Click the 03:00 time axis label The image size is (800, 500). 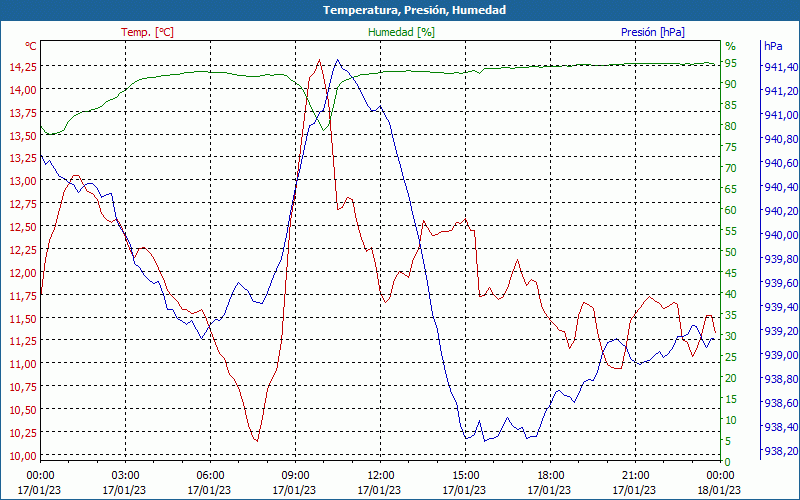pyautogui.click(x=125, y=476)
